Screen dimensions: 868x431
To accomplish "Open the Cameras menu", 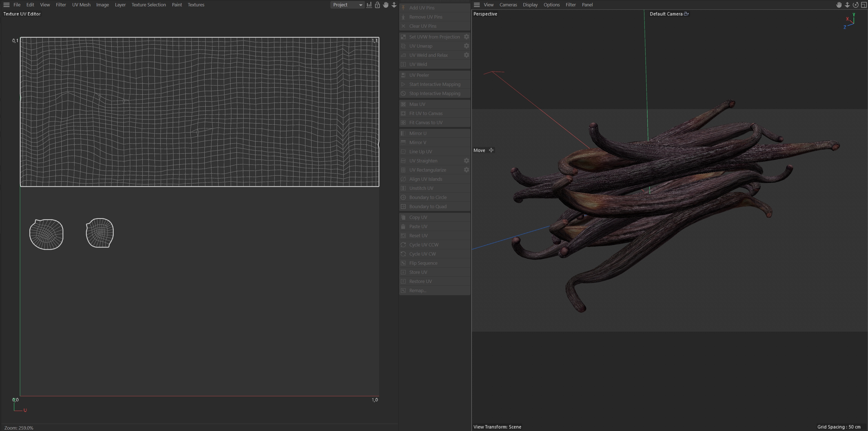I will 508,5.
